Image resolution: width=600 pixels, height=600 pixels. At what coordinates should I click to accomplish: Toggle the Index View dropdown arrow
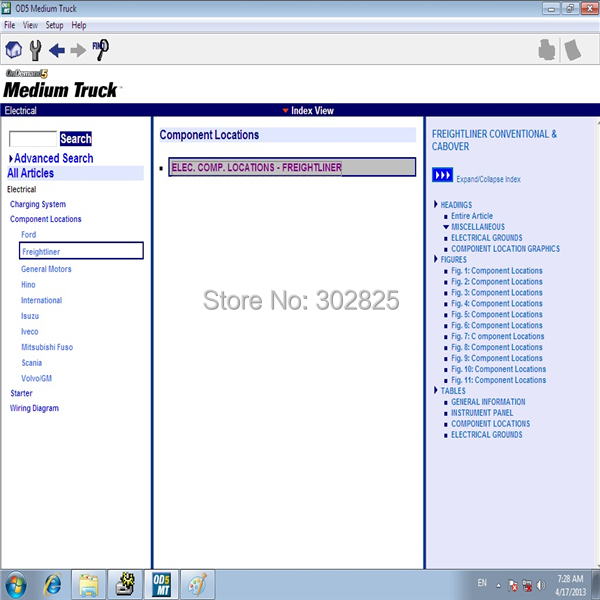click(x=285, y=111)
